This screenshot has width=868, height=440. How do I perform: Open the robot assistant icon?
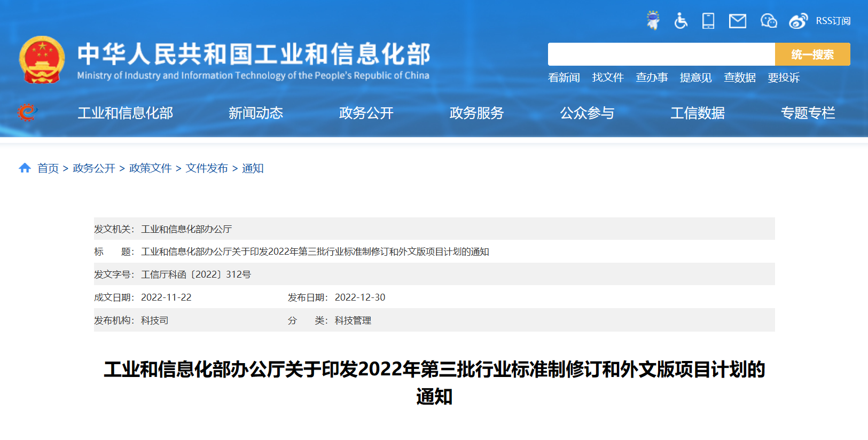tap(652, 21)
